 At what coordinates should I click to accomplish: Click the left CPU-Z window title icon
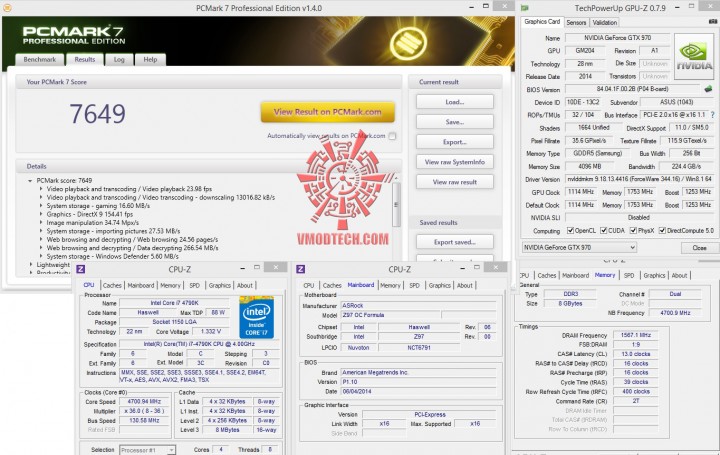81,269
